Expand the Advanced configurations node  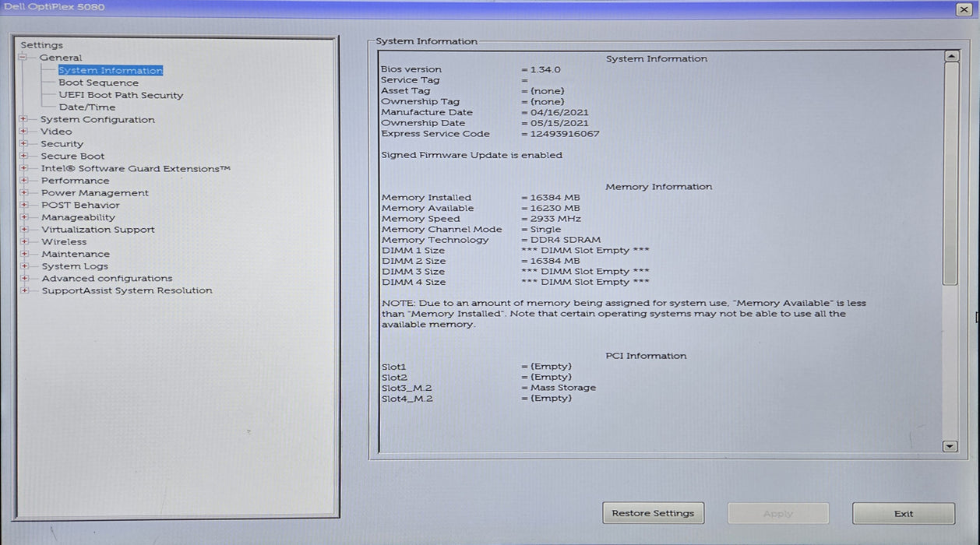(23, 278)
